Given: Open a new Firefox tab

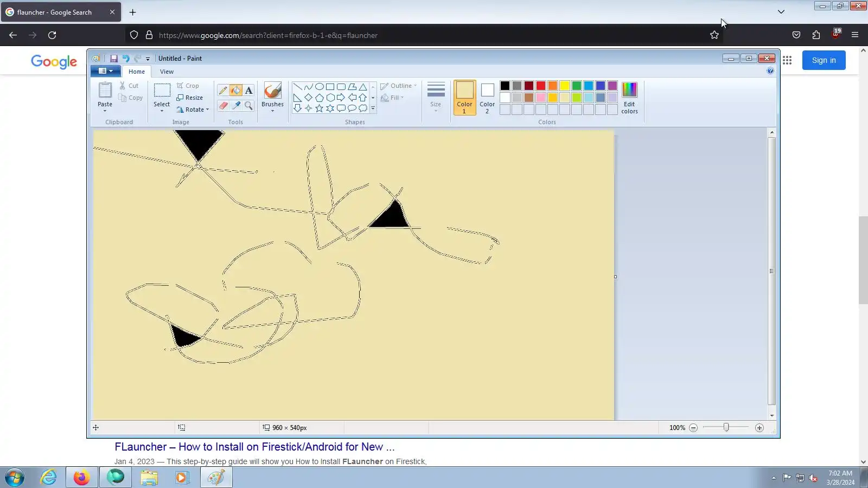Looking at the screenshot, I should [x=133, y=12].
